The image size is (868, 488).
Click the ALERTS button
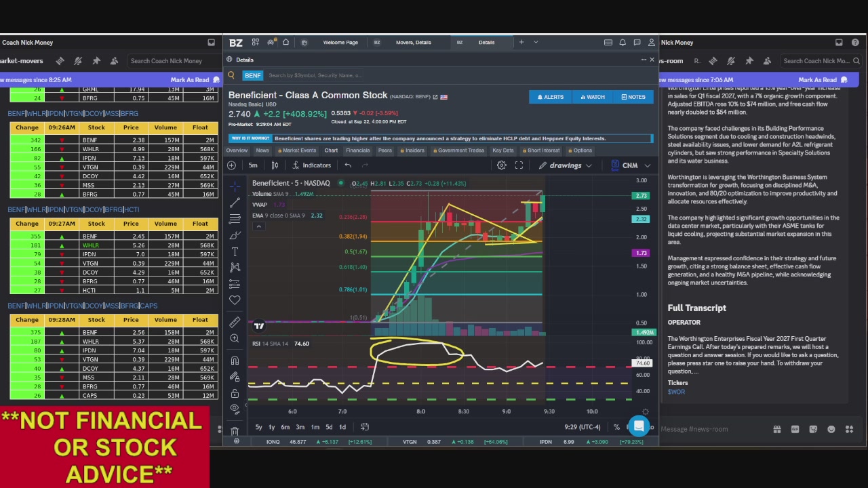[550, 97]
